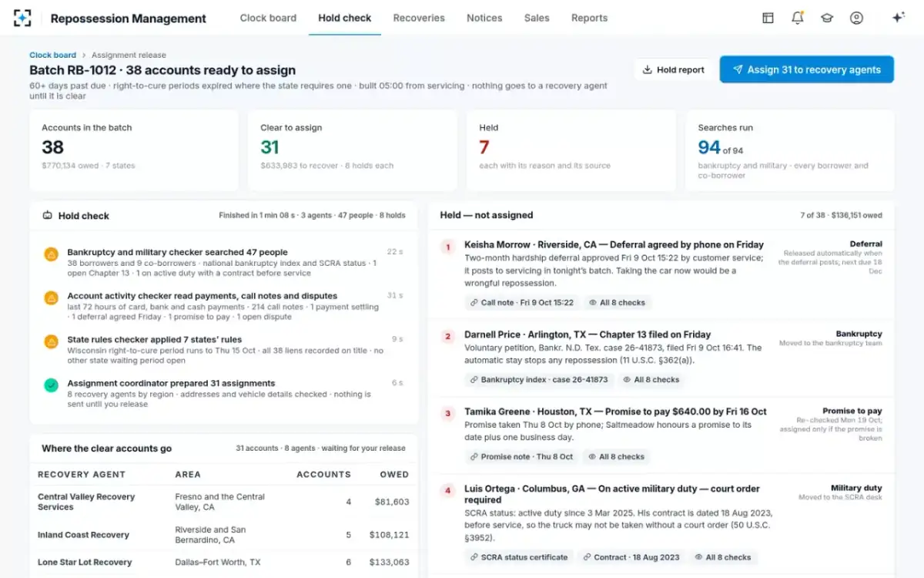Select the Lone Star Lot Recovery row
924x578 pixels.
223,563
